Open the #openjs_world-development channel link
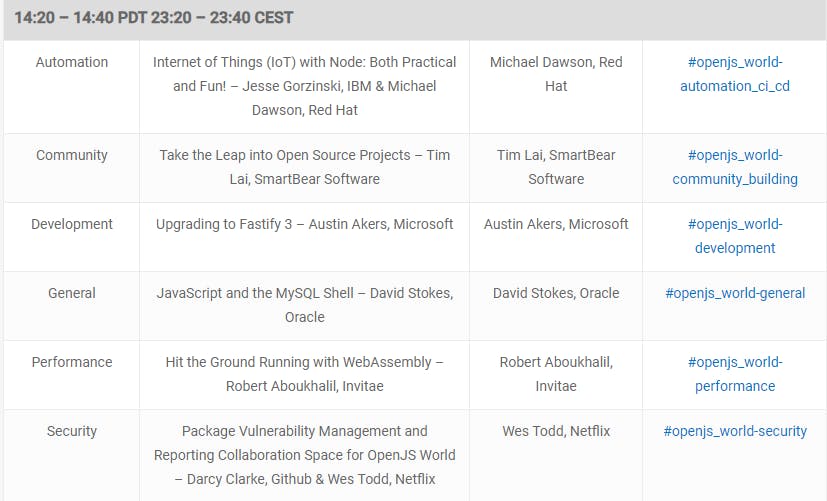The height and width of the screenshot is (501, 827). click(735, 236)
